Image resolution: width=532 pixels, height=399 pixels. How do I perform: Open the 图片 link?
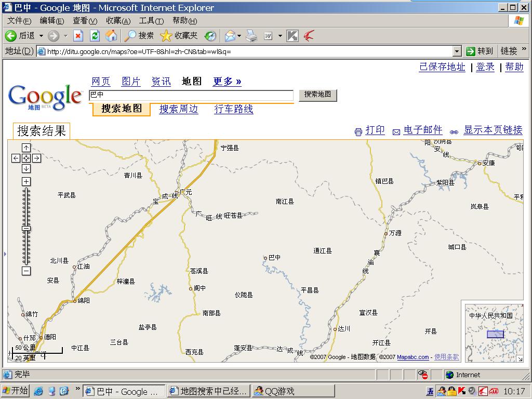coord(131,82)
